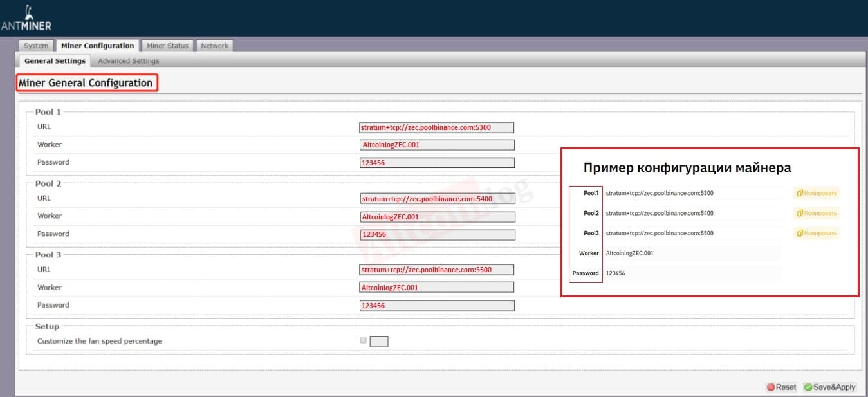Click the example Password value 123456
Image resolution: width=868 pixels, height=397 pixels.
[x=615, y=273]
